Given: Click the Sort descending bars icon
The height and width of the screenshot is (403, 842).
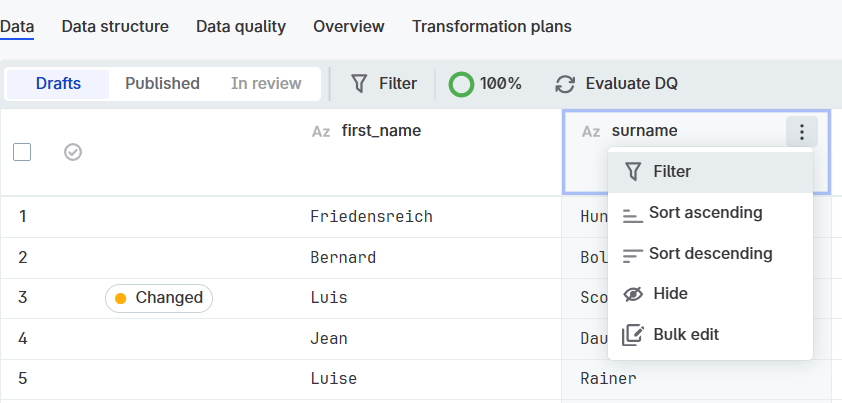Looking at the screenshot, I should (633, 256).
